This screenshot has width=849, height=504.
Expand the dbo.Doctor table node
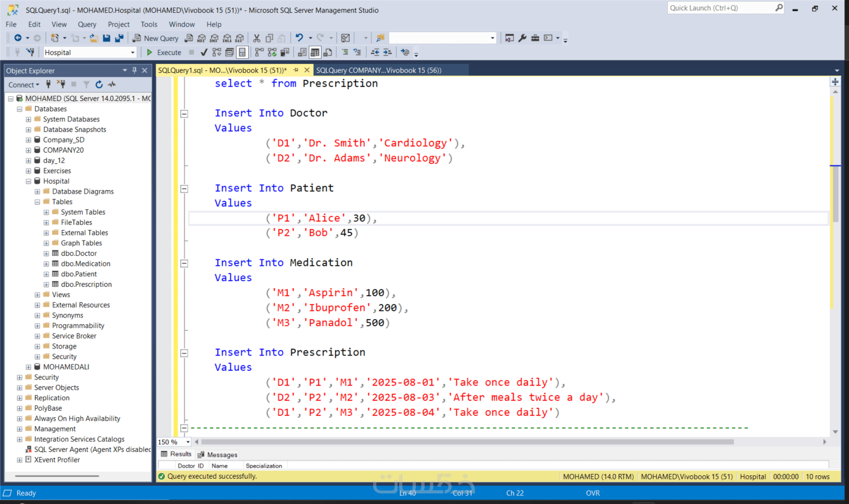tap(46, 253)
